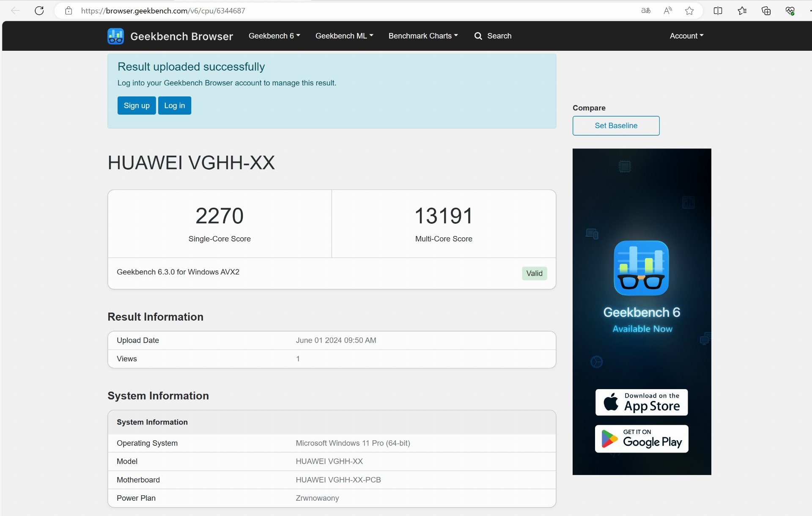Click the Set Baseline button

tap(616, 126)
